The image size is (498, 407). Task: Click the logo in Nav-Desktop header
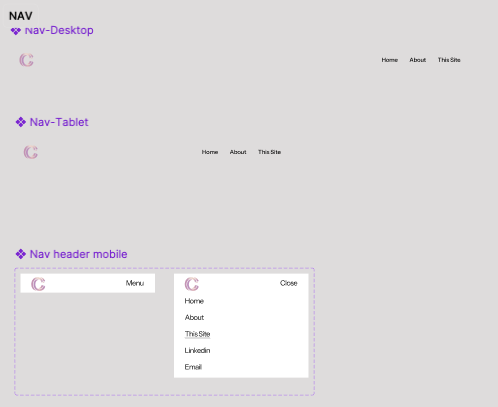click(26, 60)
